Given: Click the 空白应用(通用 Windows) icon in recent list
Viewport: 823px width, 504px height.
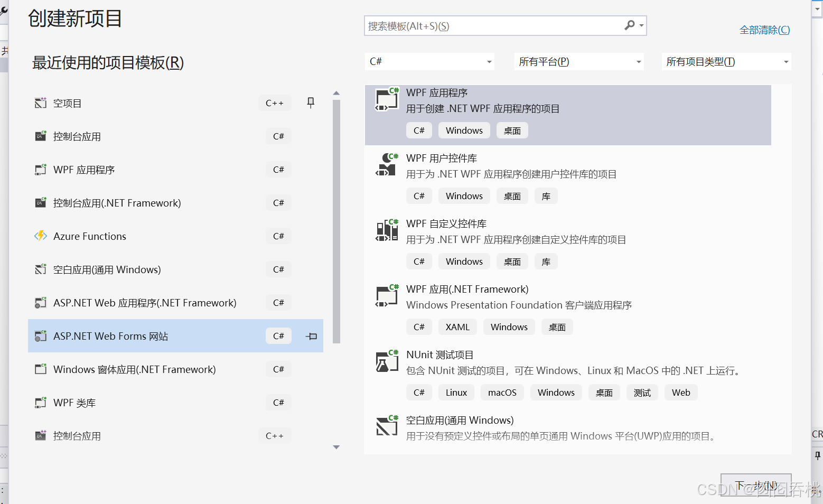Looking at the screenshot, I should point(41,269).
